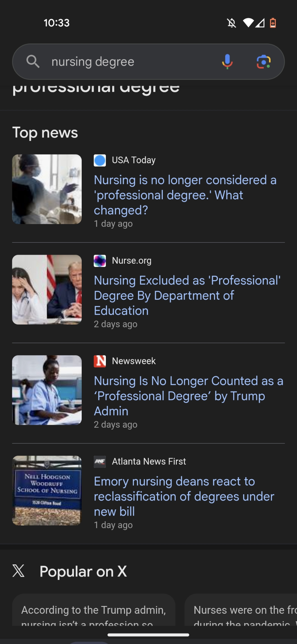Screen dimensions: 297x644
Task: Open Emory nursing deans reaction article
Action: pos(184,496)
